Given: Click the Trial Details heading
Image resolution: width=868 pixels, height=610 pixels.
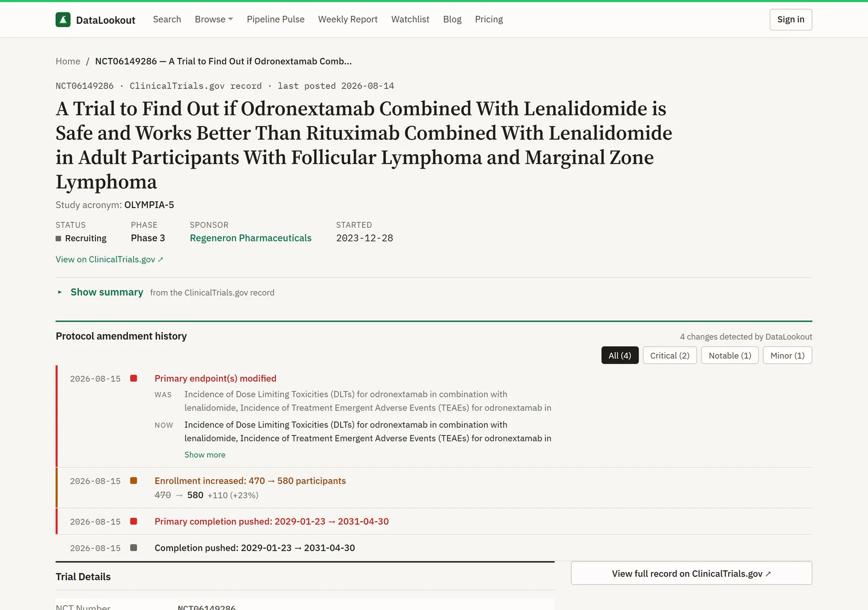Looking at the screenshot, I should pyautogui.click(x=83, y=577).
